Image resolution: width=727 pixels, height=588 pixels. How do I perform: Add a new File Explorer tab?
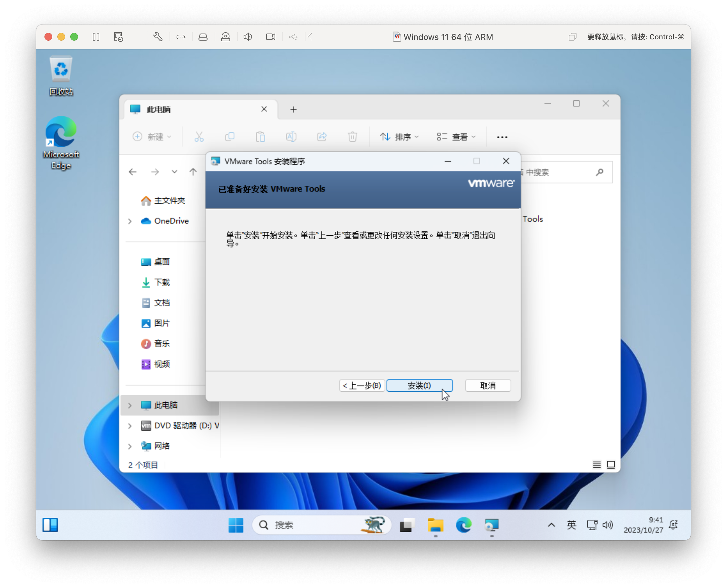pyautogui.click(x=293, y=109)
